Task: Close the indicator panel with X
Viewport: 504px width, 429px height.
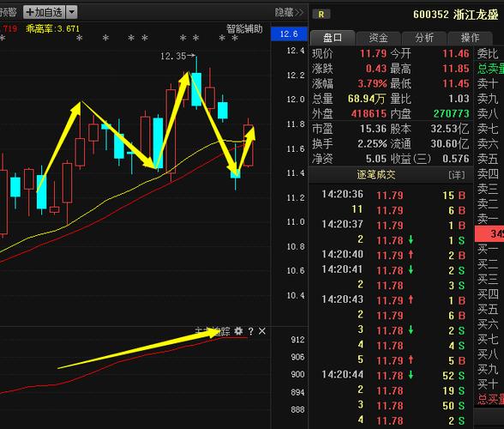Action: click(x=262, y=331)
